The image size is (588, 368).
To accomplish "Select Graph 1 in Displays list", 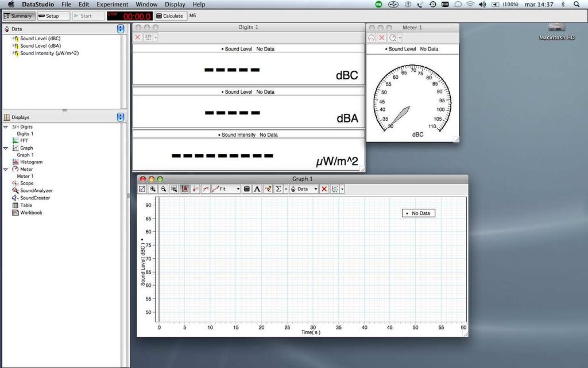I will pos(25,155).
